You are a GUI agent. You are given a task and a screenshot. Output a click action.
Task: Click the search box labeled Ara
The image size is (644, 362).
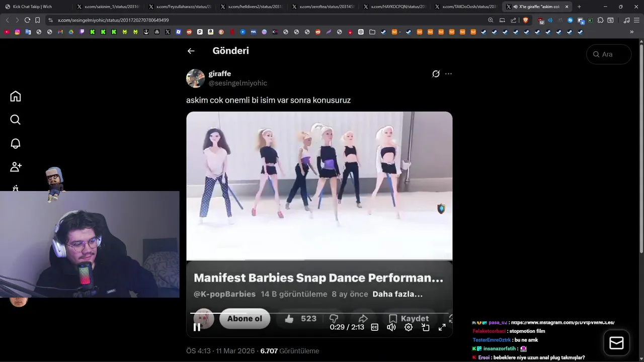[x=609, y=54]
